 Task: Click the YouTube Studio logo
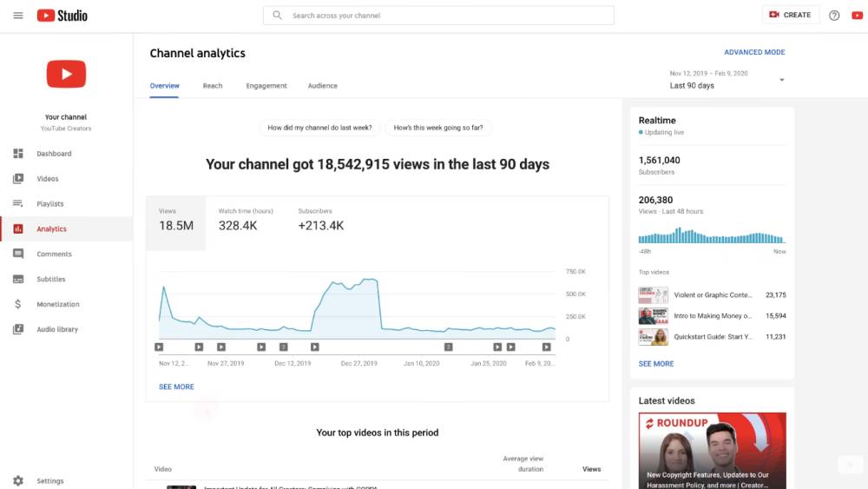click(62, 16)
